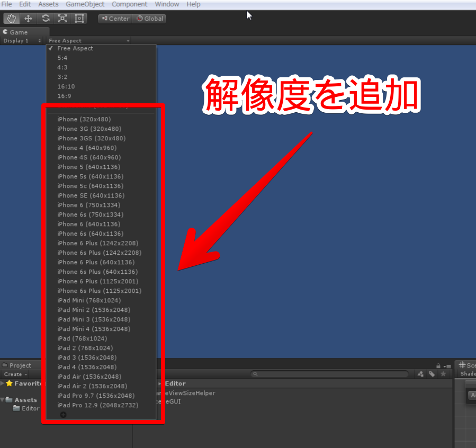Choose the 3:2 aspect ratio
476x448 pixels.
point(101,77)
